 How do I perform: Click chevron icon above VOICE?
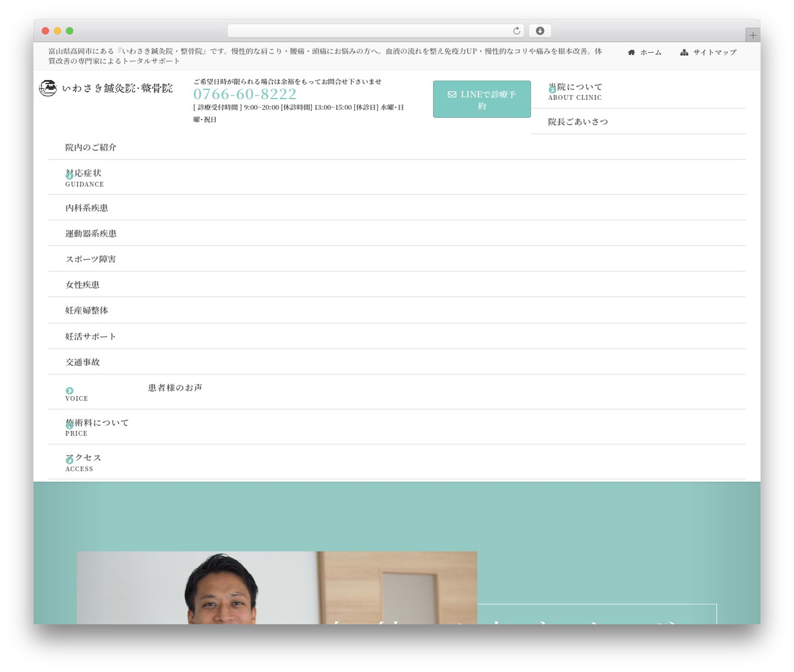click(x=69, y=391)
